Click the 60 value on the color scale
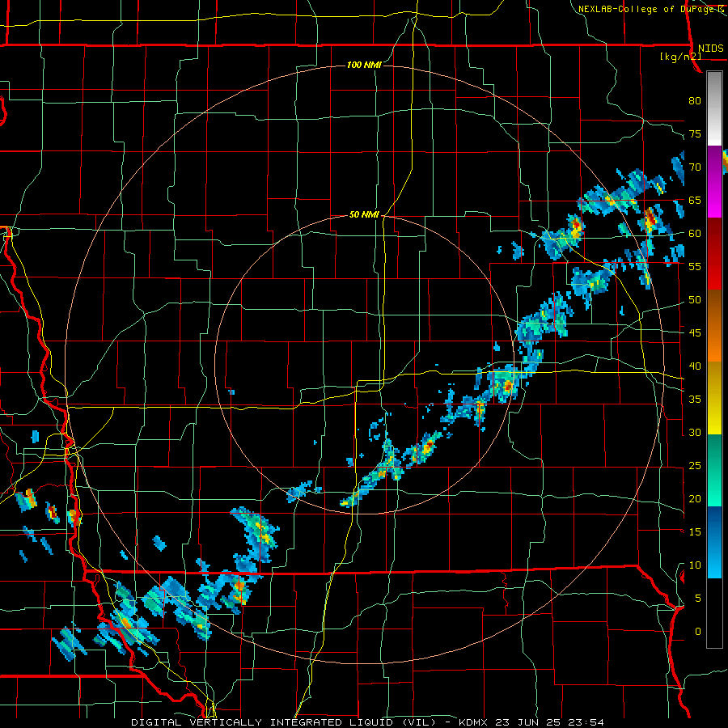The image size is (728, 728). pyautogui.click(x=695, y=234)
